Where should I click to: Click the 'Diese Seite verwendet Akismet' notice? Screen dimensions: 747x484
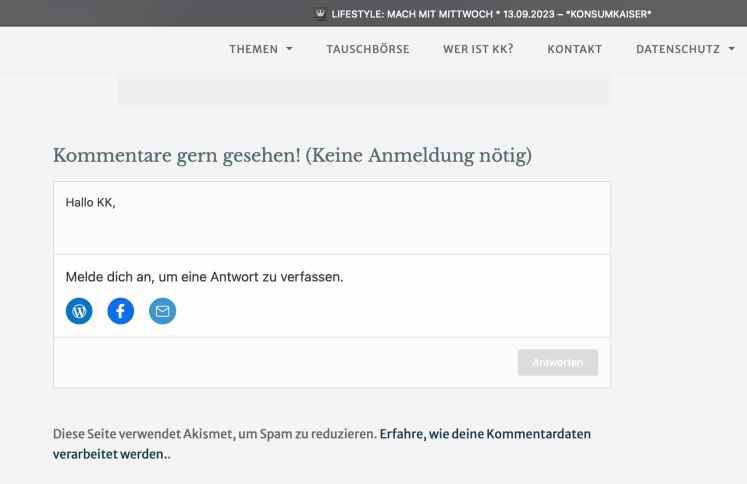[215, 434]
